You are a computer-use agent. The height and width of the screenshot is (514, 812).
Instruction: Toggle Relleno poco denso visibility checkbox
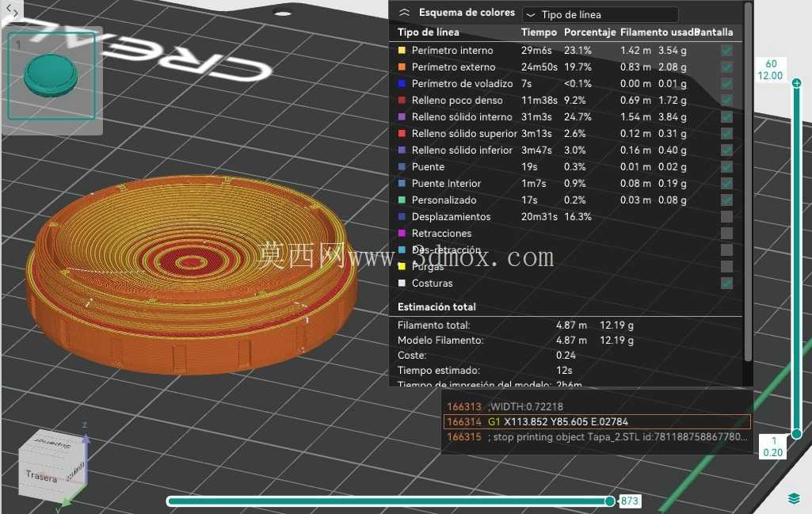click(726, 100)
